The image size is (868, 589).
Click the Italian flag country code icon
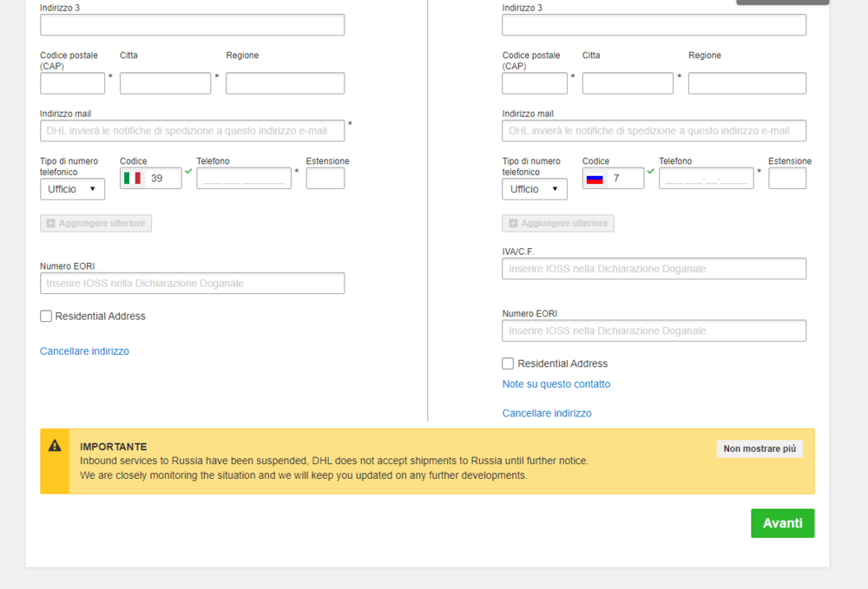133,178
